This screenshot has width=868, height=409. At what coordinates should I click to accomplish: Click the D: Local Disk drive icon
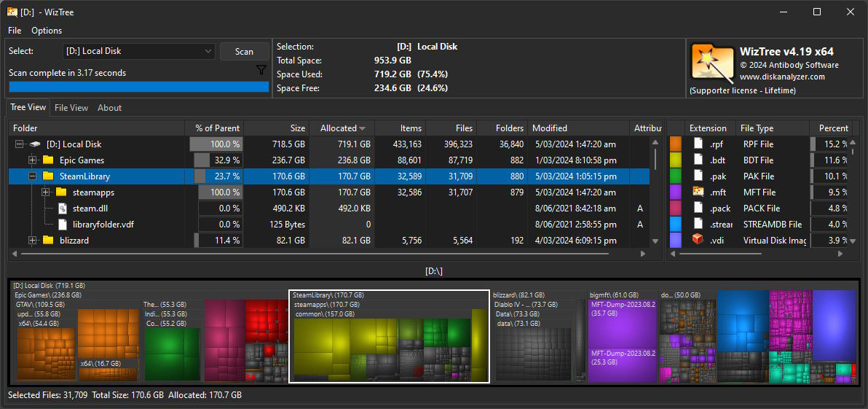pos(35,144)
